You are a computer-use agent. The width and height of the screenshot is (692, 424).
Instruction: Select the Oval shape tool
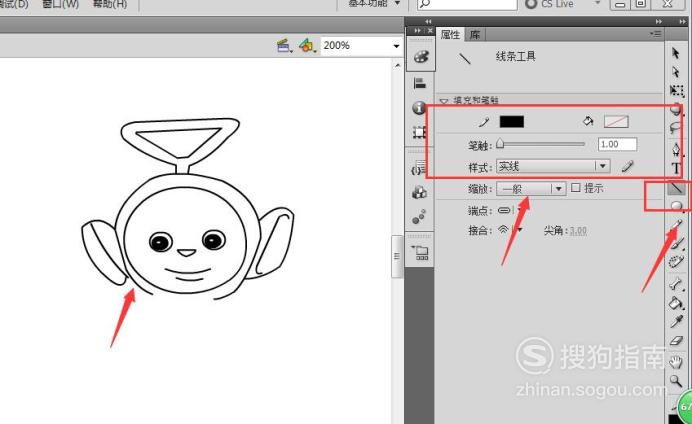(676, 206)
